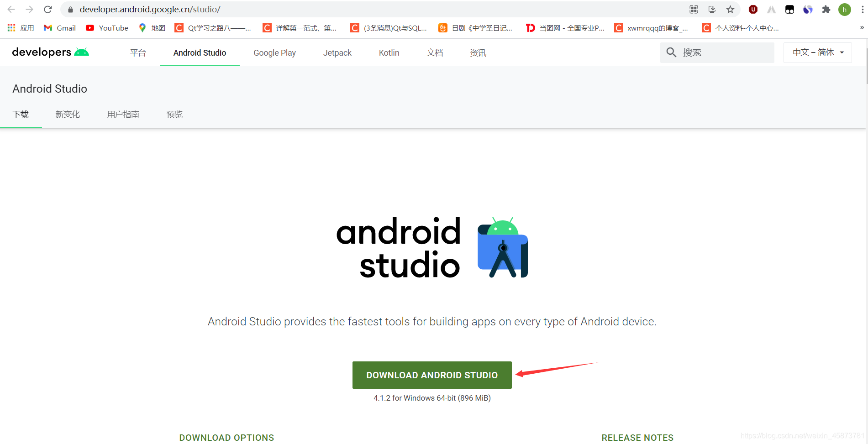Open the YouTube bookmark
This screenshot has height=444, width=868.
click(x=107, y=28)
